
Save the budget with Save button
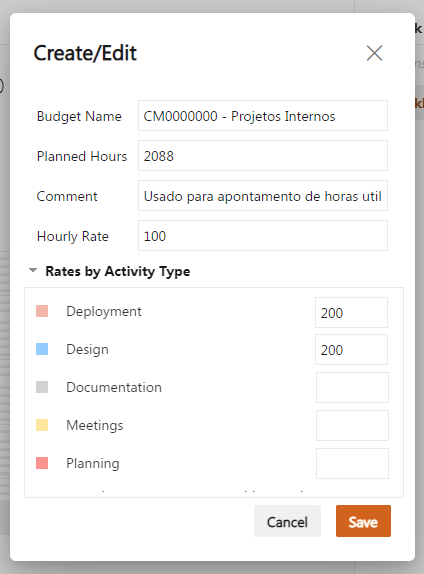[x=363, y=521]
